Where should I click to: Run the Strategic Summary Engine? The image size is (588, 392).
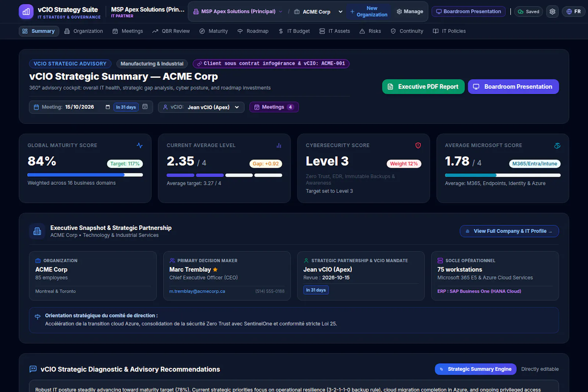click(476, 369)
